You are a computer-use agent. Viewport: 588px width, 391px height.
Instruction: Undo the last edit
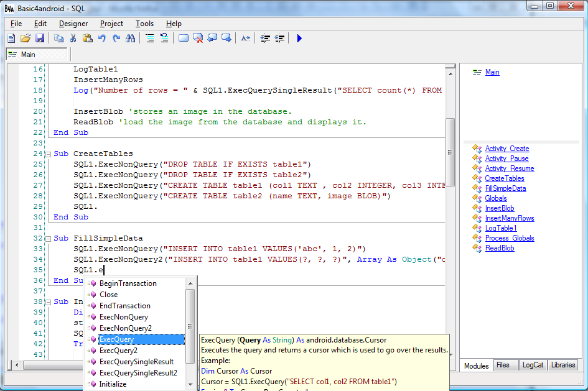pyautogui.click(x=102, y=38)
